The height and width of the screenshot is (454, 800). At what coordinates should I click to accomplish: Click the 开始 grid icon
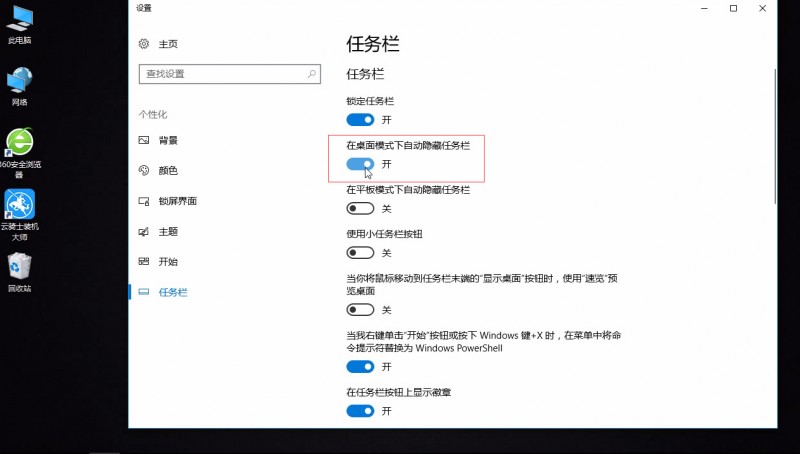pyautogui.click(x=144, y=262)
